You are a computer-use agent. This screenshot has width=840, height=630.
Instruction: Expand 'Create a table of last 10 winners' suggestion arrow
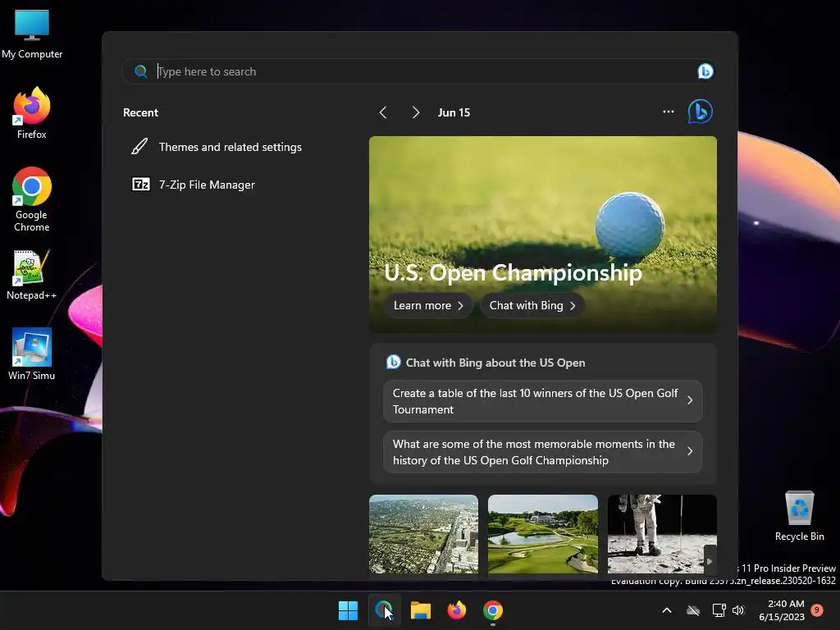pyautogui.click(x=690, y=400)
